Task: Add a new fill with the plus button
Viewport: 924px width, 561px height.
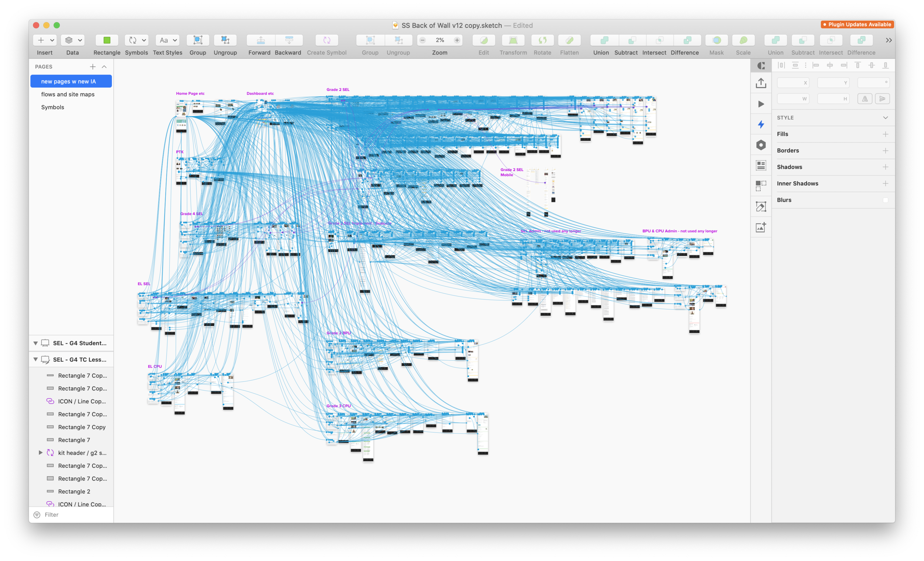Action: pos(885,134)
